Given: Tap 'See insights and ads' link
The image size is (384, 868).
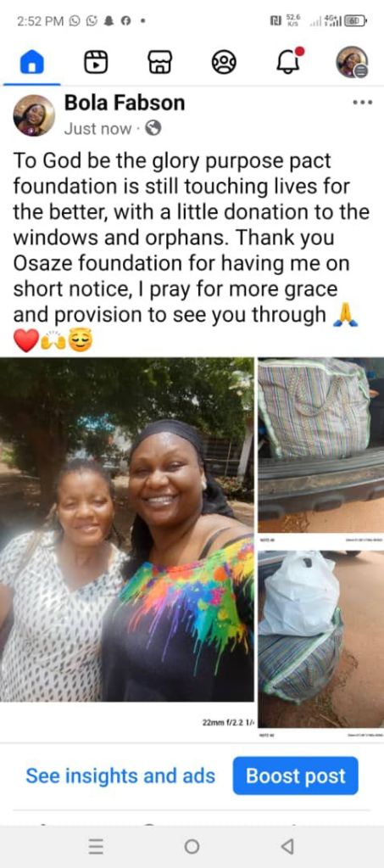Looking at the screenshot, I should coord(120,776).
